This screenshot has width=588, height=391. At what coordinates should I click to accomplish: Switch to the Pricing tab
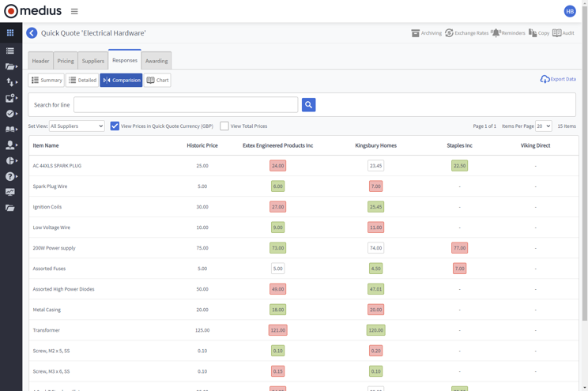(x=66, y=61)
